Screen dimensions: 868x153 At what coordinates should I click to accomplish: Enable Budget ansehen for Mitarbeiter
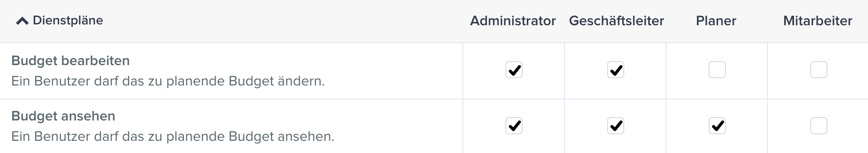[819, 126]
